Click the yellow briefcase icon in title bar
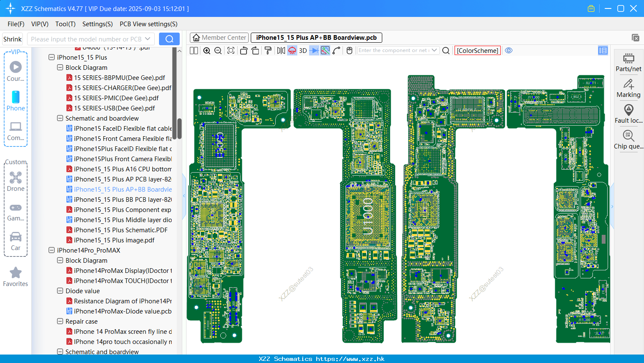644x363 pixels. pyautogui.click(x=591, y=8)
